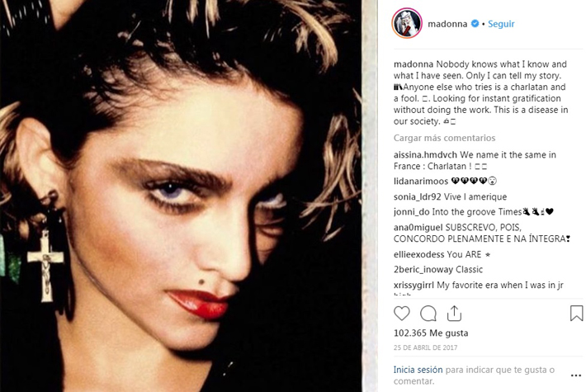Screen dimensions: 586x392
Task: Open commenter aissina.hmdvch's profile
Action: pyautogui.click(x=425, y=154)
